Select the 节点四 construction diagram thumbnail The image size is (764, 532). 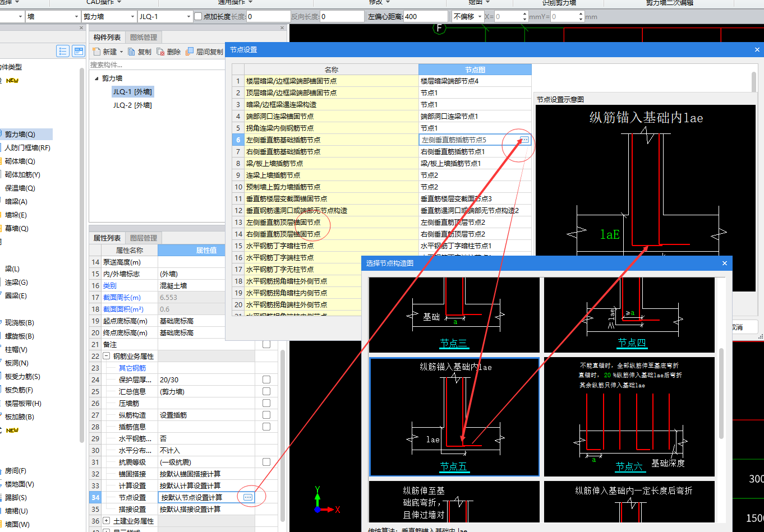point(629,314)
